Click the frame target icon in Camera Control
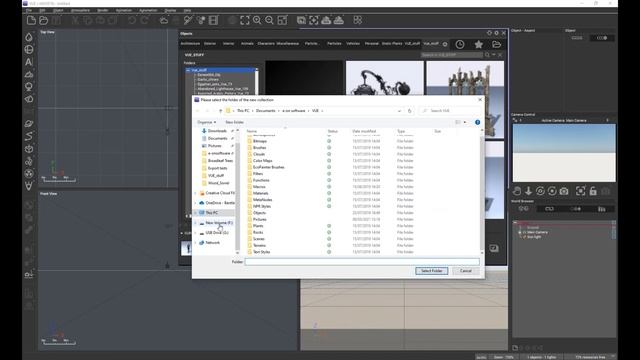The height and width of the screenshot is (360, 640). pos(580,191)
